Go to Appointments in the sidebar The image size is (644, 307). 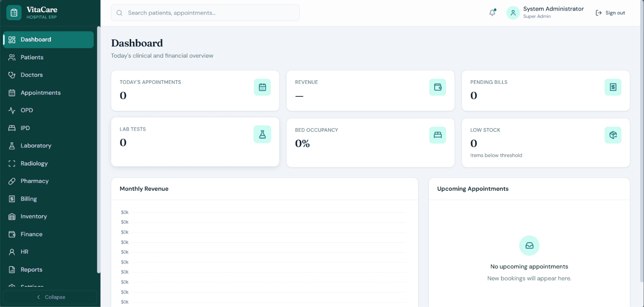click(48, 93)
